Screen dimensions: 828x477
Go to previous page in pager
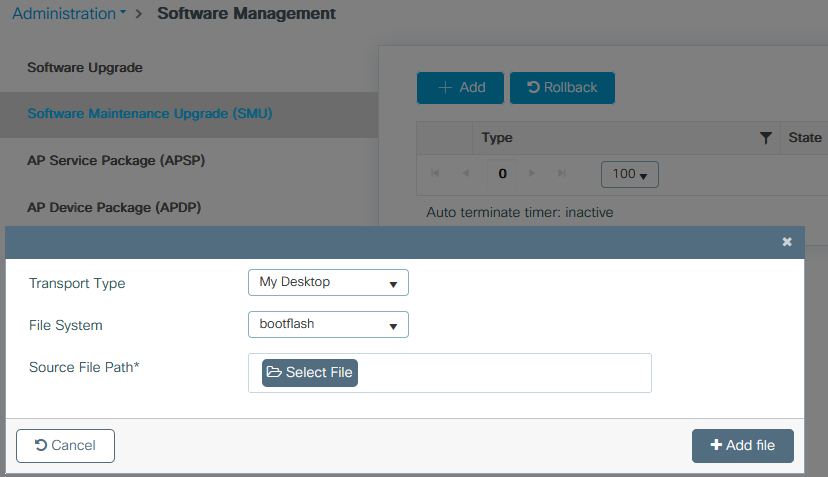466,173
